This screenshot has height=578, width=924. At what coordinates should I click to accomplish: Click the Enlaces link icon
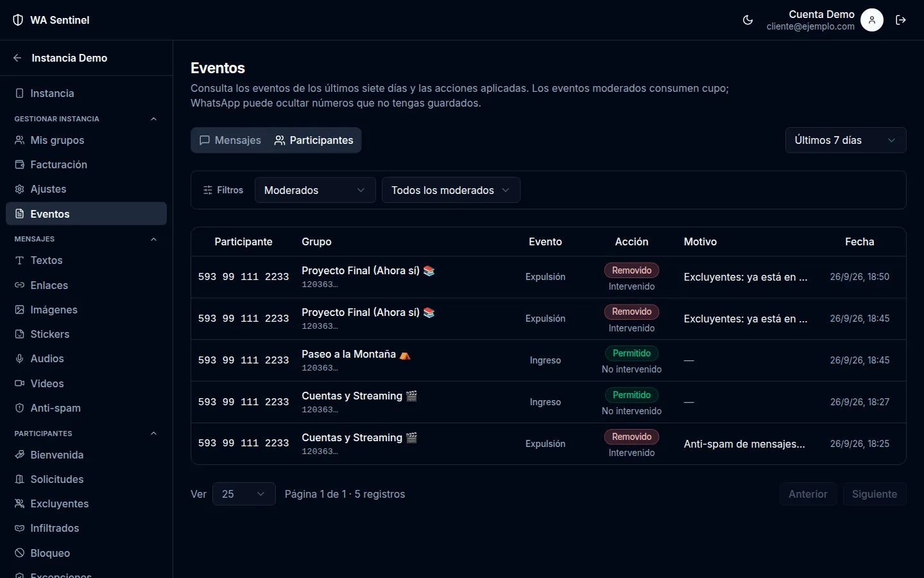pos(19,285)
